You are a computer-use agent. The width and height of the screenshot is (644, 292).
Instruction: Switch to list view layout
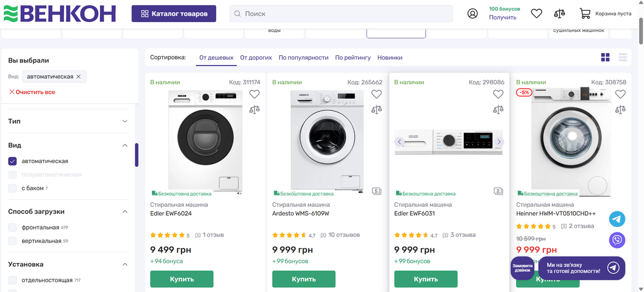point(623,57)
